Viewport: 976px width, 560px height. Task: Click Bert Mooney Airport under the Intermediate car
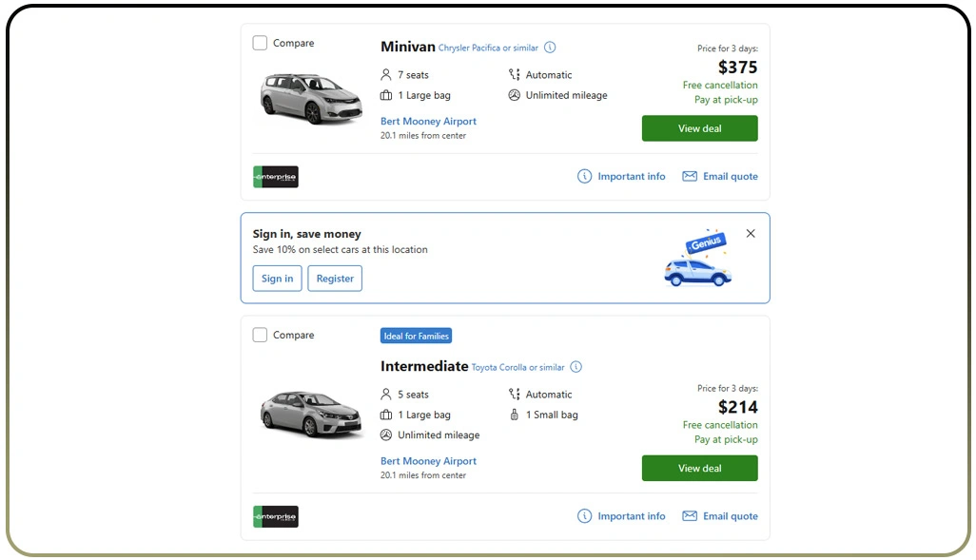(x=428, y=461)
